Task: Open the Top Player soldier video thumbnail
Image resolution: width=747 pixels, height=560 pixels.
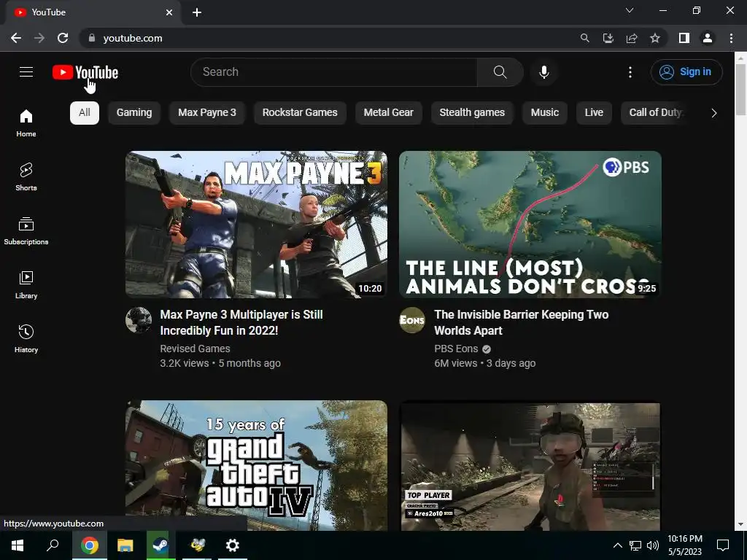Action: [x=530, y=465]
